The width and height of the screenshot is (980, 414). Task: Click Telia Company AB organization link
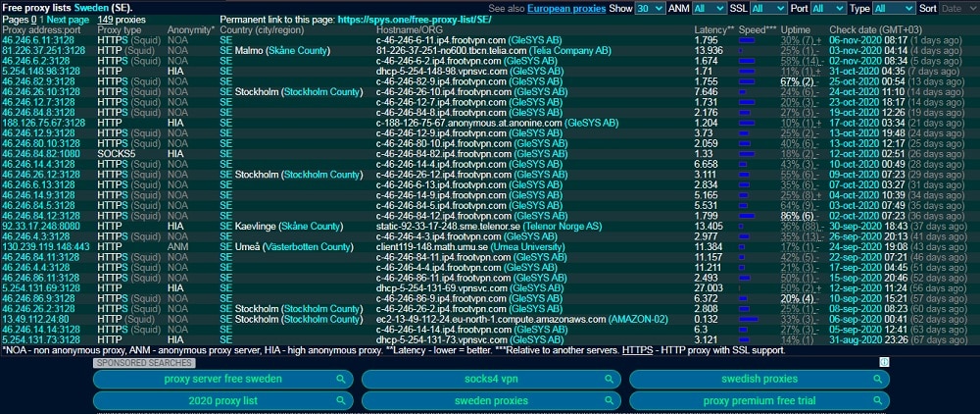(570, 51)
